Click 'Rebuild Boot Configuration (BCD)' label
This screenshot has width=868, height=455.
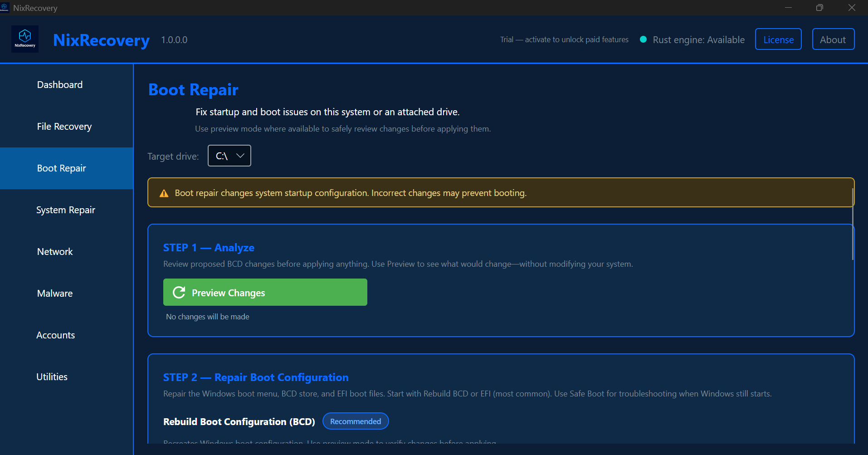pos(239,422)
